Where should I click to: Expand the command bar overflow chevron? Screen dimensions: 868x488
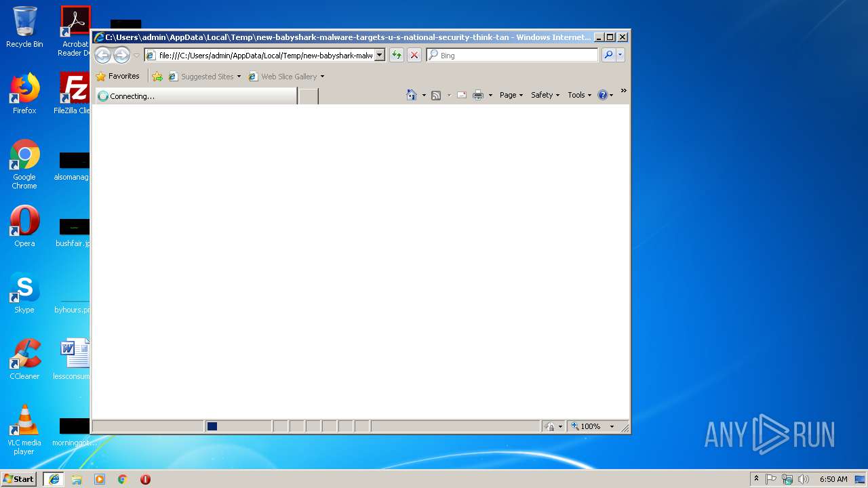click(623, 91)
